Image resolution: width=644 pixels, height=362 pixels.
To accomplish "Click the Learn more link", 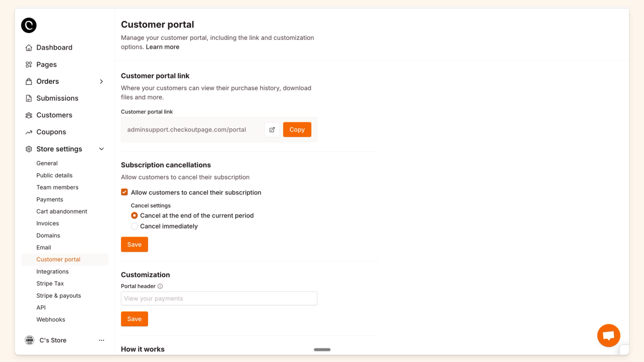I will coord(162,46).
